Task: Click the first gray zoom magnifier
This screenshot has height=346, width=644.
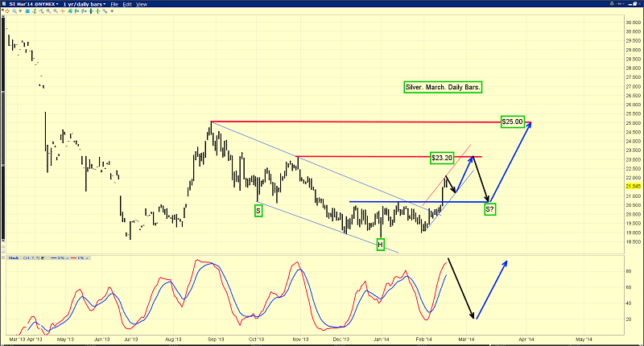Action: 48,11
